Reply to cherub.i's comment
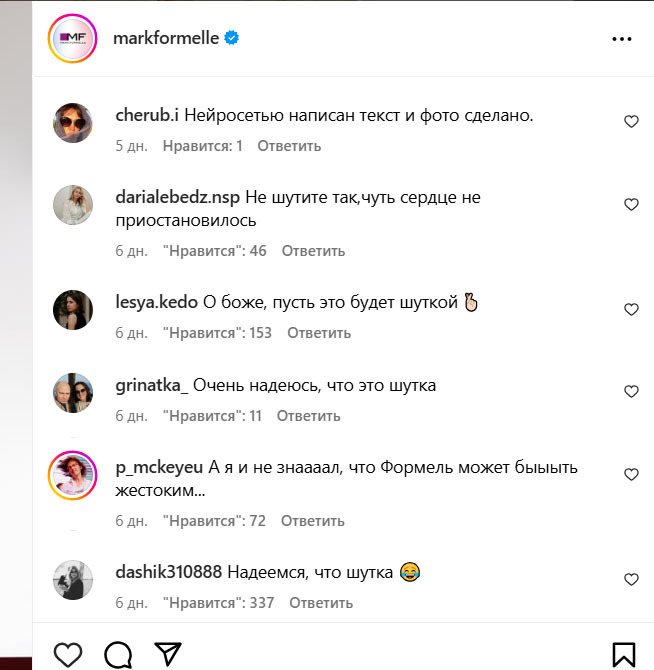Screen dimensions: 654x670 pos(289,145)
